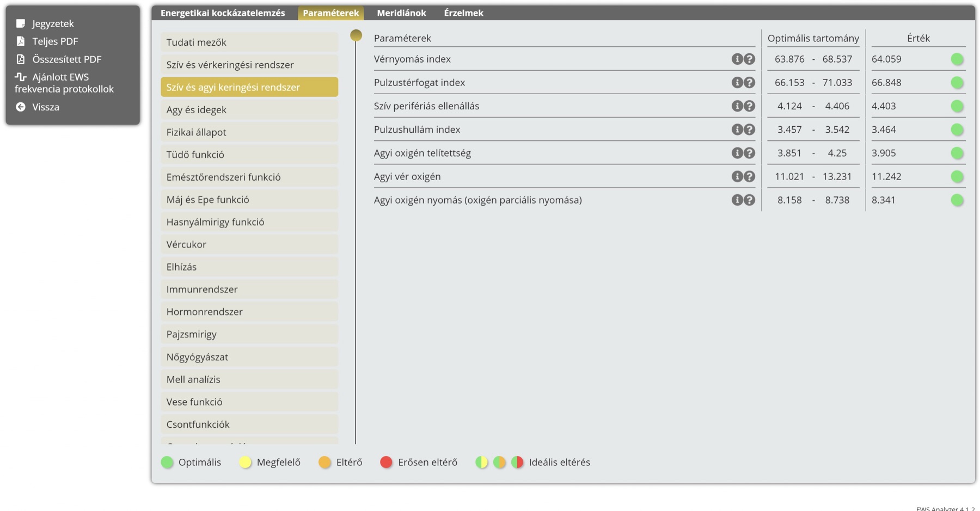The height and width of the screenshot is (511, 980).
Task: Open help question icon for Vérnyomás index
Action: tap(750, 59)
